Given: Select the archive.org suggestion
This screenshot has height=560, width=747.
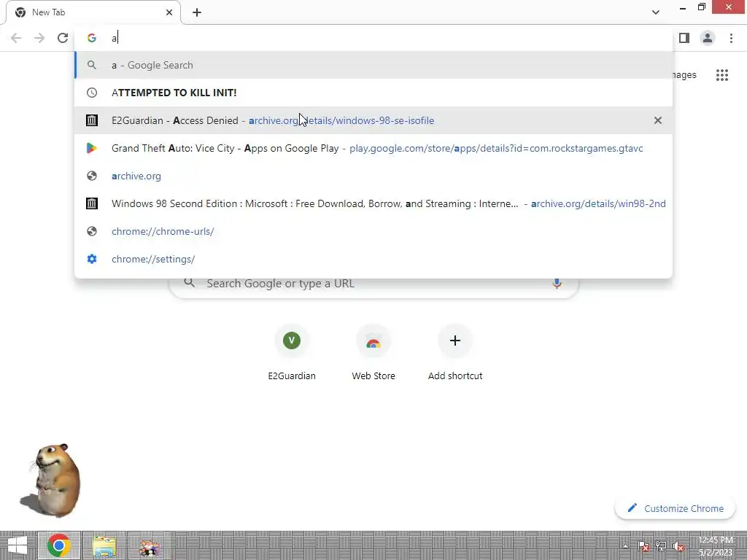Looking at the screenshot, I should click(x=373, y=176).
